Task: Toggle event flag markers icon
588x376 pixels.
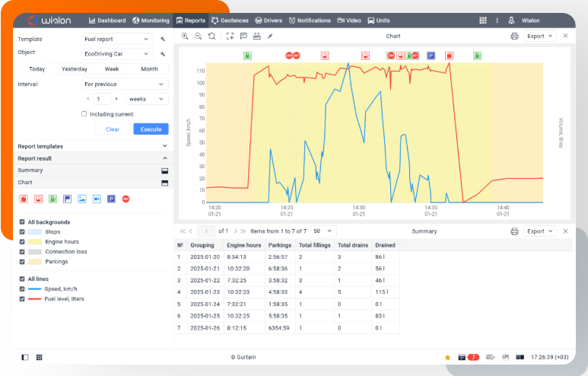Action: point(67,199)
